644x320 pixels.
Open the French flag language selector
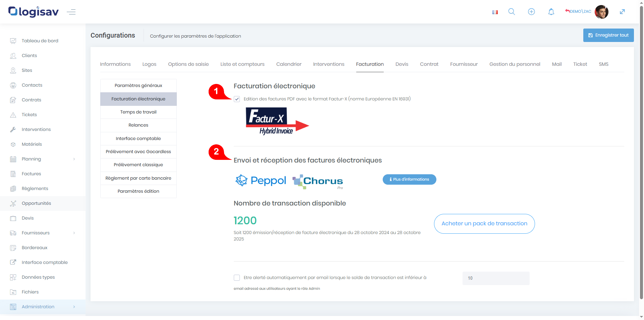pyautogui.click(x=495, y=12)
